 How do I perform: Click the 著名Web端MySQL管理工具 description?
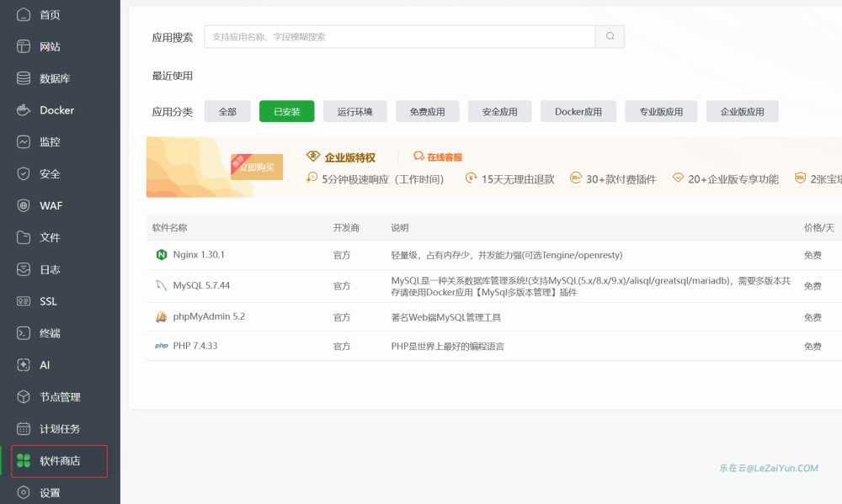[x=445, y=317]
